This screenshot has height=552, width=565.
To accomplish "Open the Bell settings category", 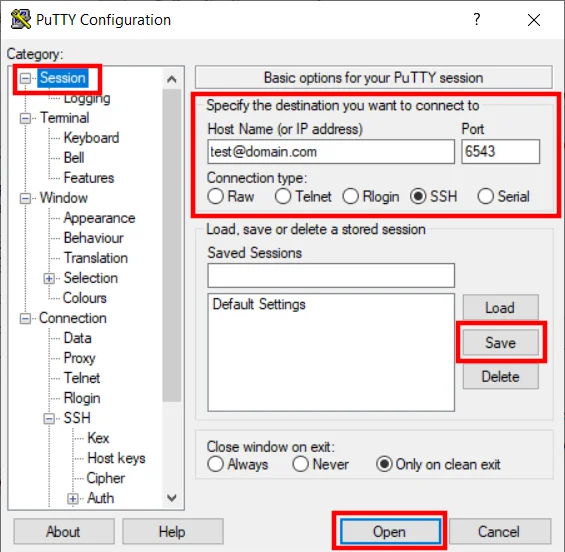I will click(x=74, y=158).
